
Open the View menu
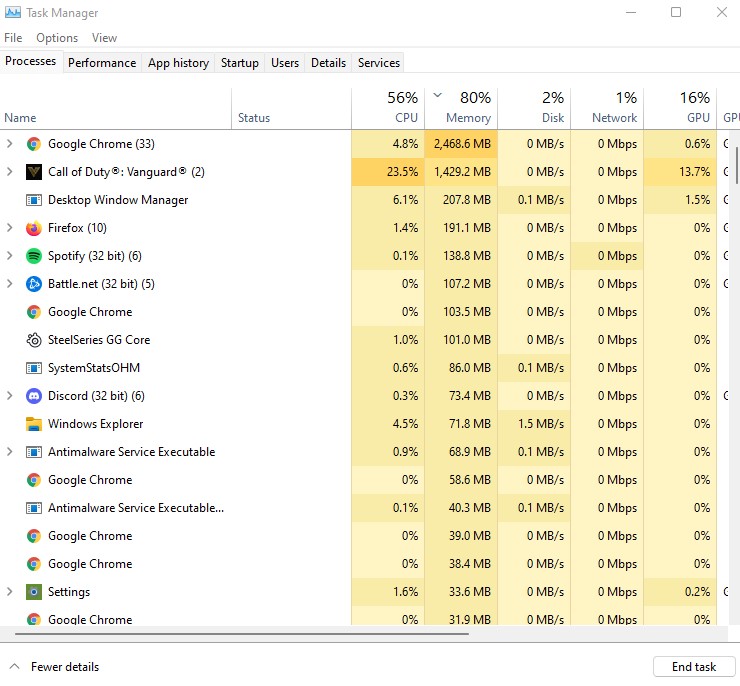point(104,38)
